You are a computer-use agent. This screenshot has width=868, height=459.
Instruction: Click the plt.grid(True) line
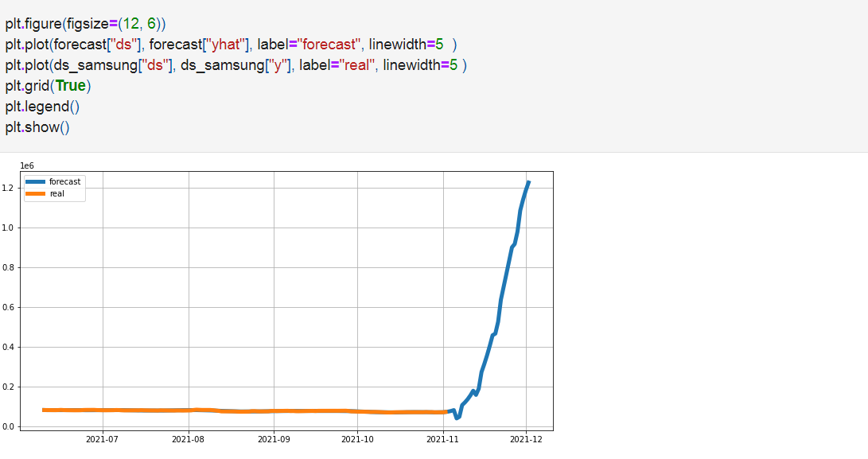coord(49,86)
